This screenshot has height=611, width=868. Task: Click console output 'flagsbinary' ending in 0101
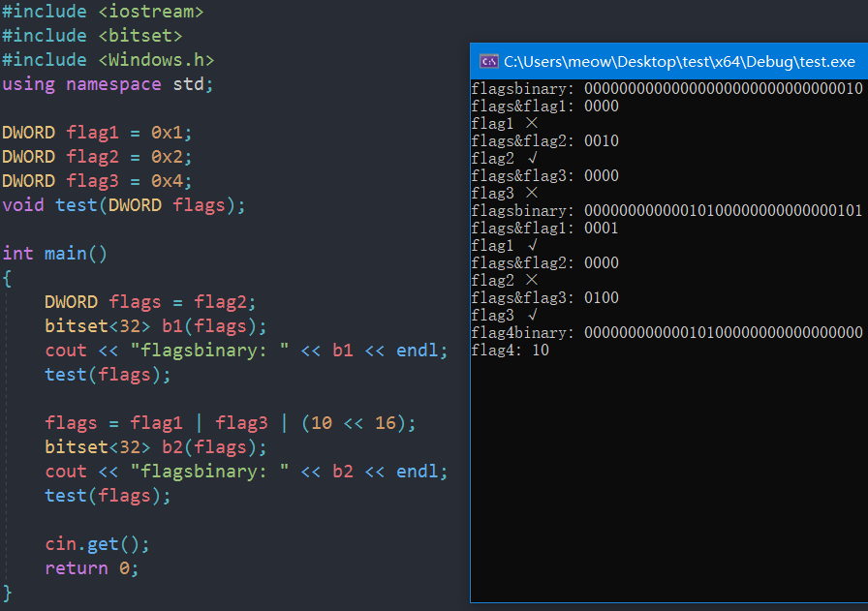[667, 211]
